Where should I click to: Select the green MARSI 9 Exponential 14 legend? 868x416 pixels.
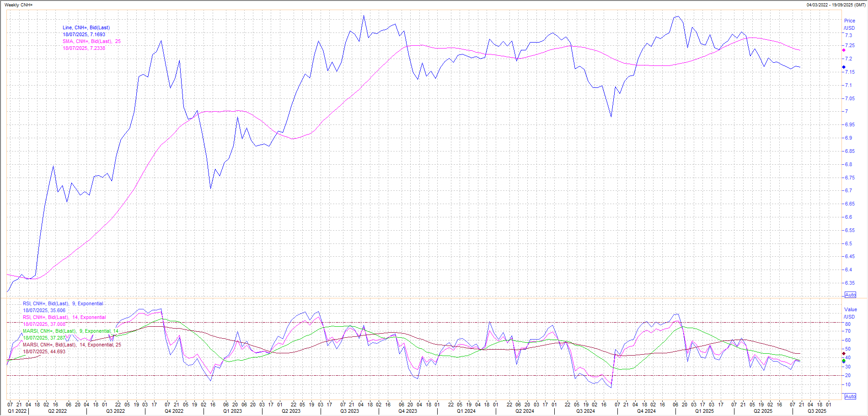coord(70,331)
